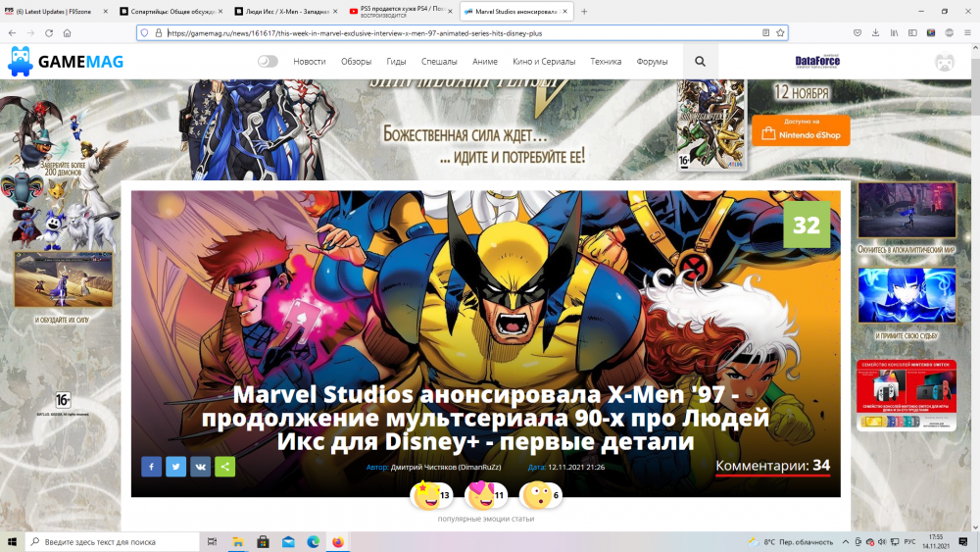Open the apocalyptic world ad thumbnail
Screen dimensions: 980x552
tap(906, 210)
